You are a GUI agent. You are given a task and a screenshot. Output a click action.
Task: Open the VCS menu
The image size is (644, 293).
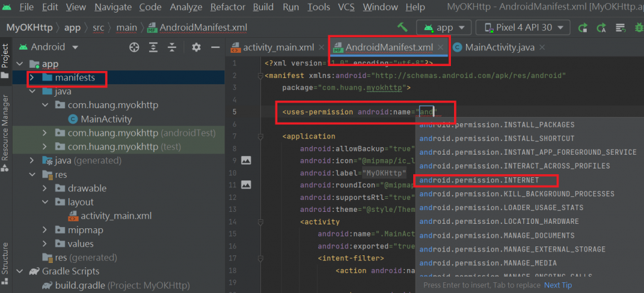point(347,7)
